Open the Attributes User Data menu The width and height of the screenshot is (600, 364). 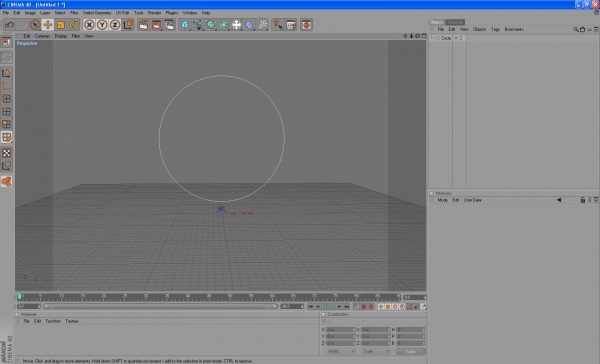click(473, 200)
